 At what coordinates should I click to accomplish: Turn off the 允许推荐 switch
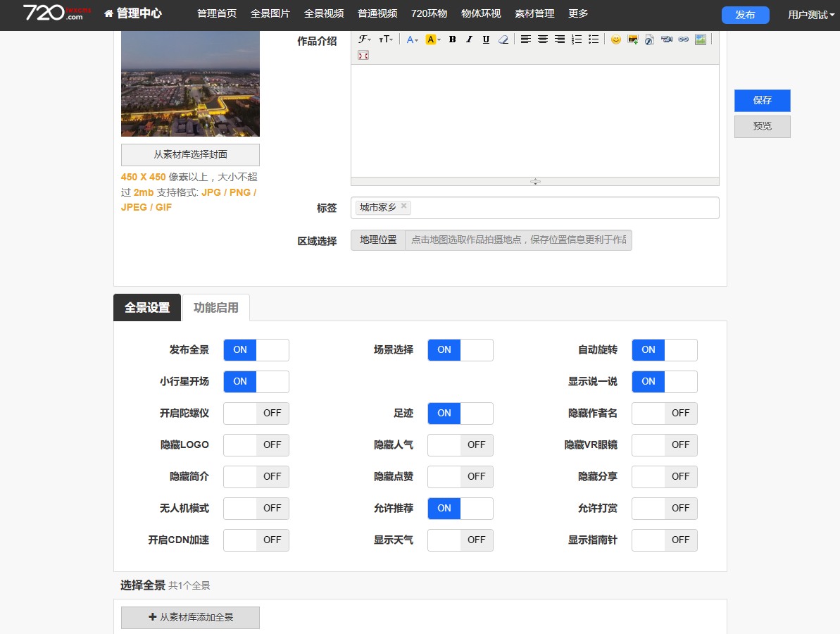[460, 509]
